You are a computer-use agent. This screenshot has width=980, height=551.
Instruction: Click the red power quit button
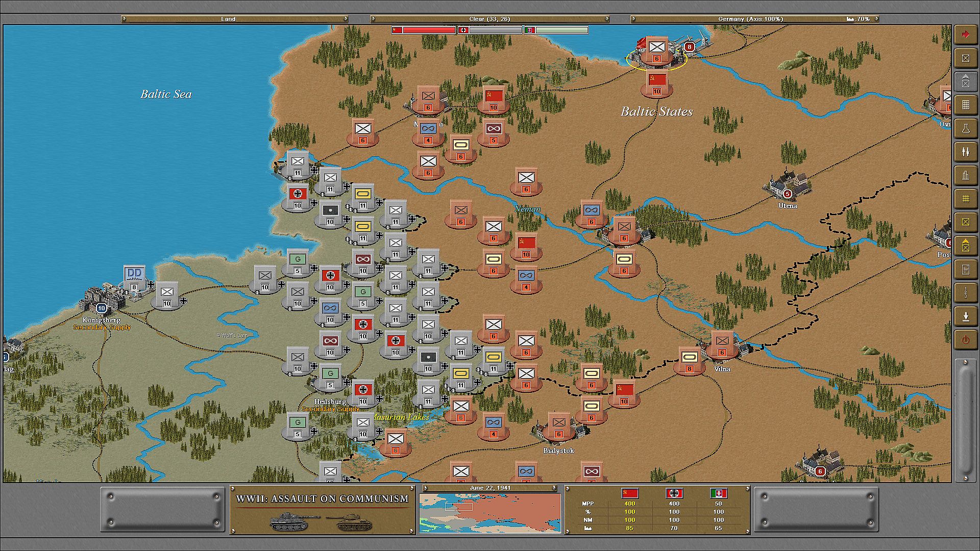click(x=965, y=340)
